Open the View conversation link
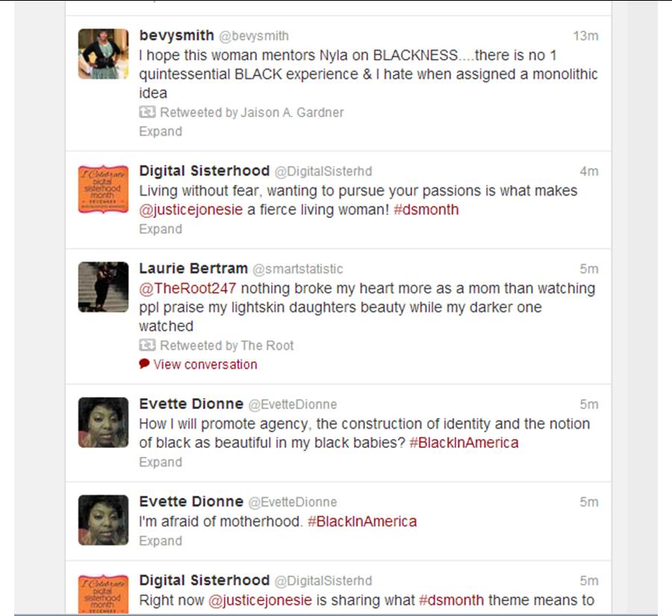This screenshot has width=672, height=616. 205,364
